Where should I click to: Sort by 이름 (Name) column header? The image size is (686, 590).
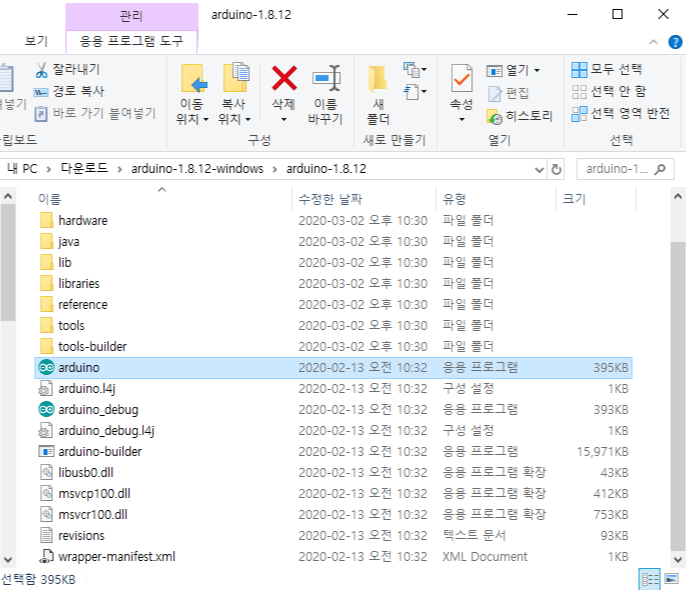click(162, 199)
